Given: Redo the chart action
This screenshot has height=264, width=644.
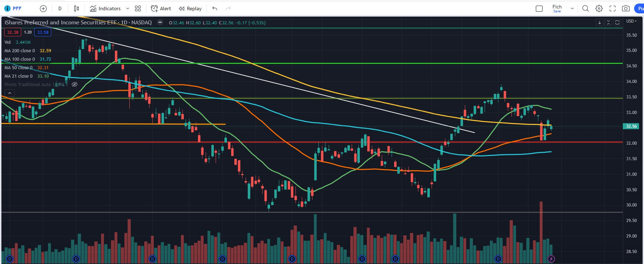Looking at the screenshot, I should 228,8.
